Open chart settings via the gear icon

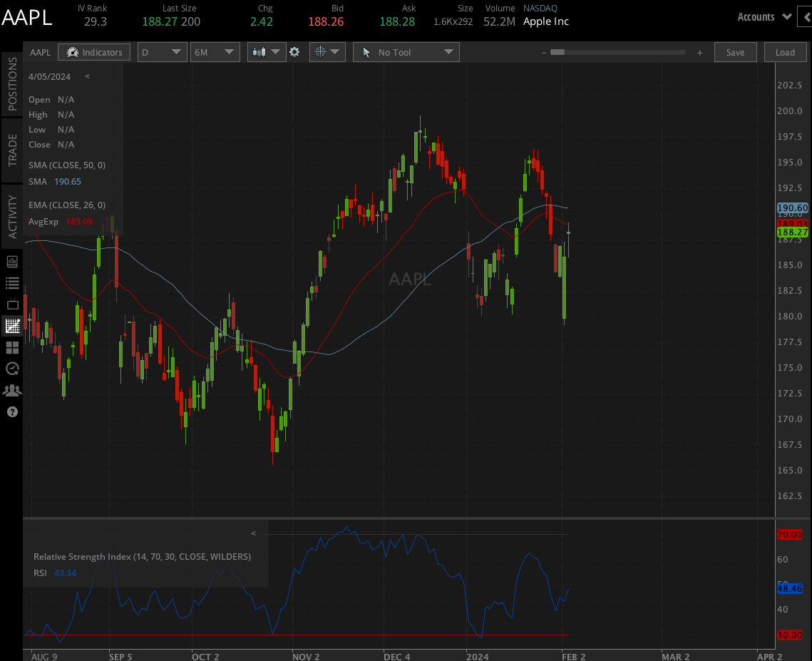[x=294, y=51]
